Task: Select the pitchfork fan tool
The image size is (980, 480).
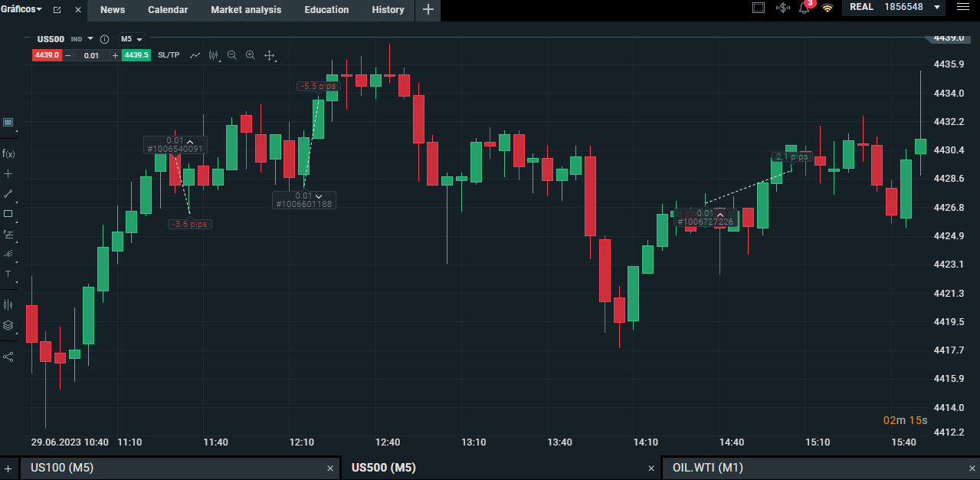Action: [x=8, y=253]
